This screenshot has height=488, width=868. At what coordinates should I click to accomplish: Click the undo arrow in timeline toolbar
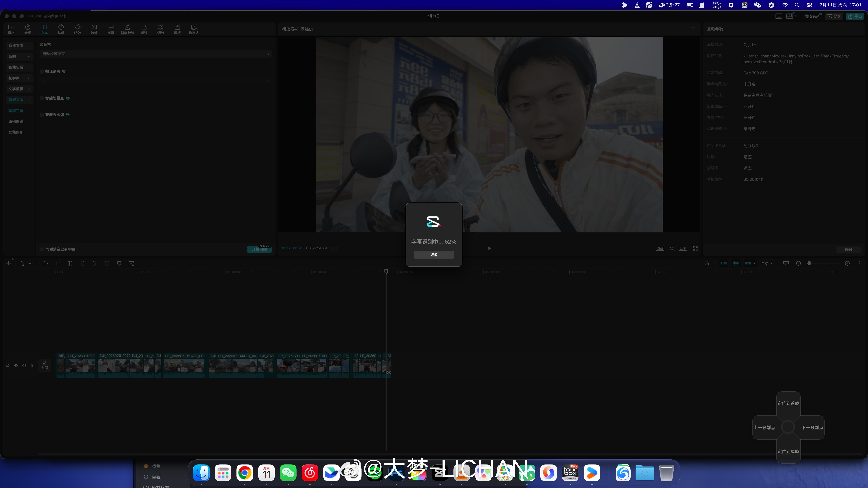45,263
